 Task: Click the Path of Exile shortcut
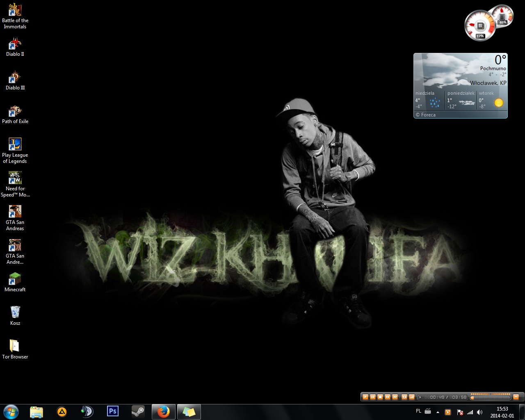[15, 115]
